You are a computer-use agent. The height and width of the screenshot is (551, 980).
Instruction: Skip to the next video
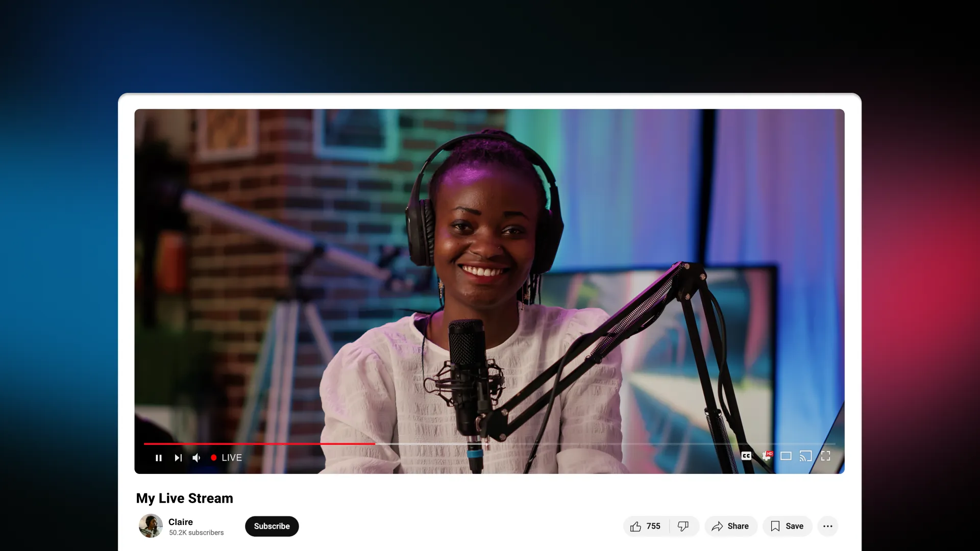[178, 458]
